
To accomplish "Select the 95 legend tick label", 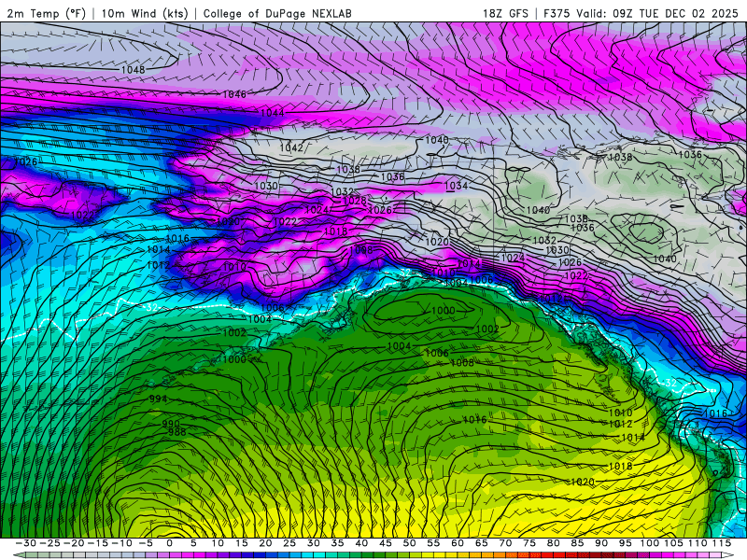I will (625, 543).
